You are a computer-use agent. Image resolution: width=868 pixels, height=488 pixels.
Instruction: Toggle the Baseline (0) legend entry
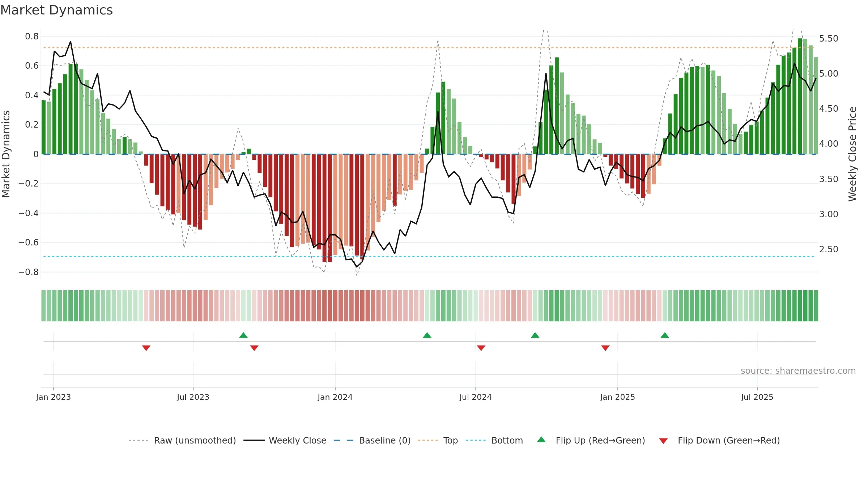(372, 440)
